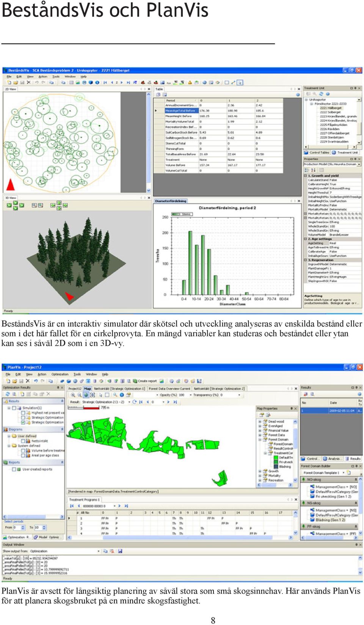Click the Results button beside Analysis

pyautogui.click(x=353, y=459)
